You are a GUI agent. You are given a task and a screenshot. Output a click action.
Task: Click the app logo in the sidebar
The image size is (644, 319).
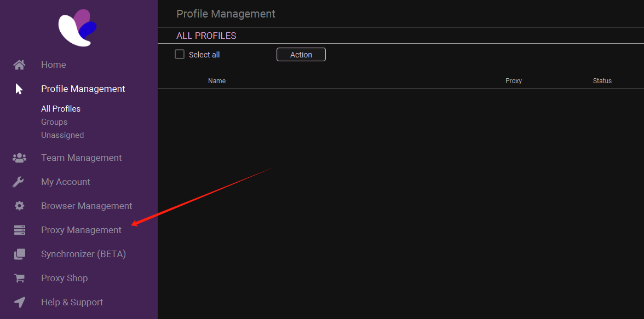tap(77, 27)
